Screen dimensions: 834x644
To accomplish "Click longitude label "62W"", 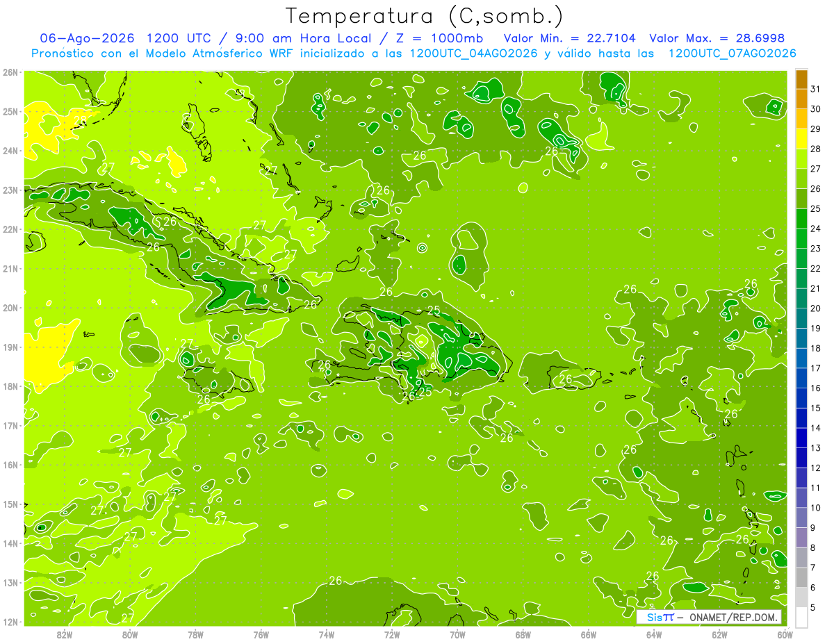I will coord(720,634).
